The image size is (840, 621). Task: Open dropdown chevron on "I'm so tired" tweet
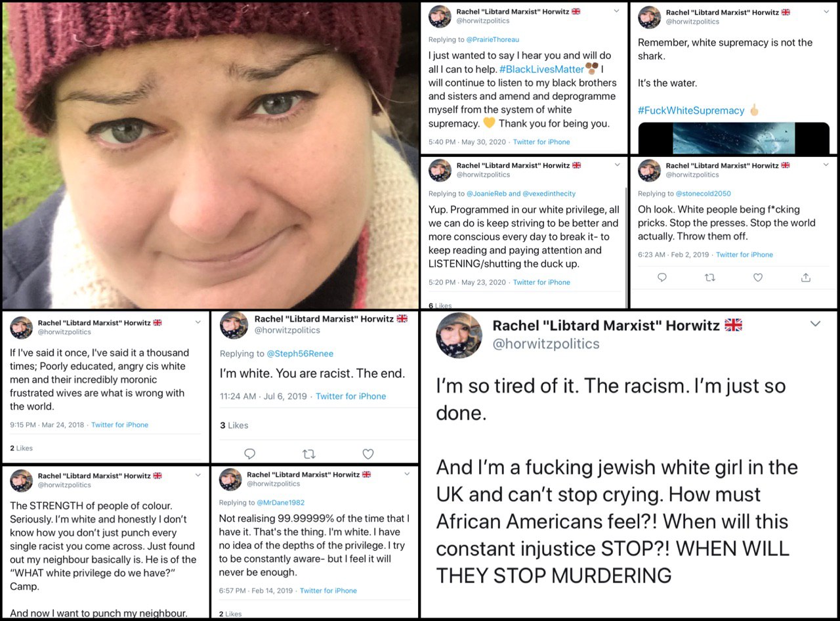pyautogui.click(x=815, y=324)
